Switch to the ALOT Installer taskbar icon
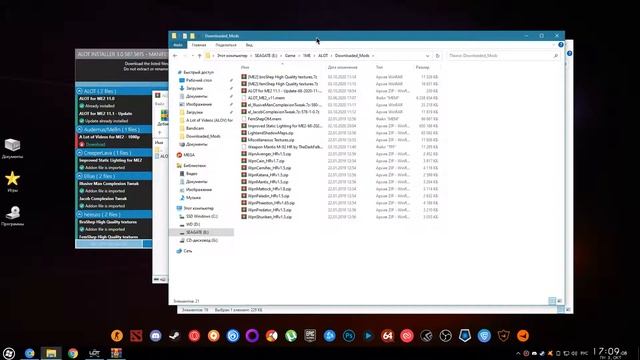 click(x=94, y=353)
